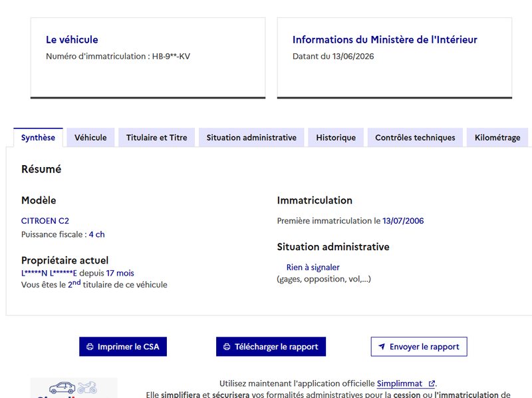Screen dimensions: 532x398
Task: Click the 2nd titulaire de ce véhicule line
Action: [x=94, y=284]
